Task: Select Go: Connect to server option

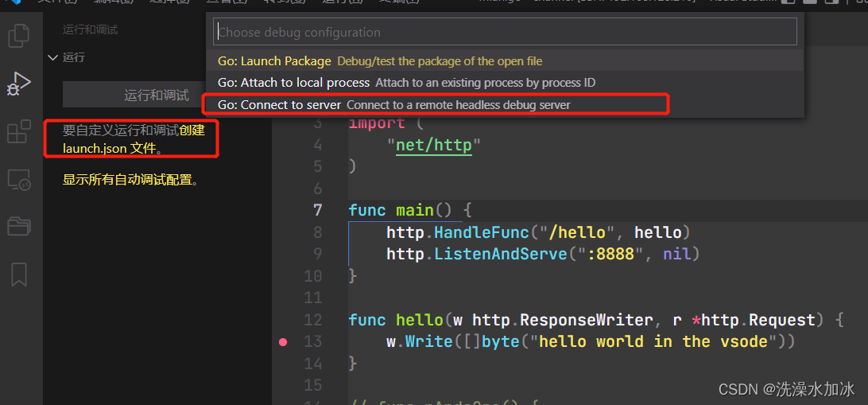Action: [505, 104]
